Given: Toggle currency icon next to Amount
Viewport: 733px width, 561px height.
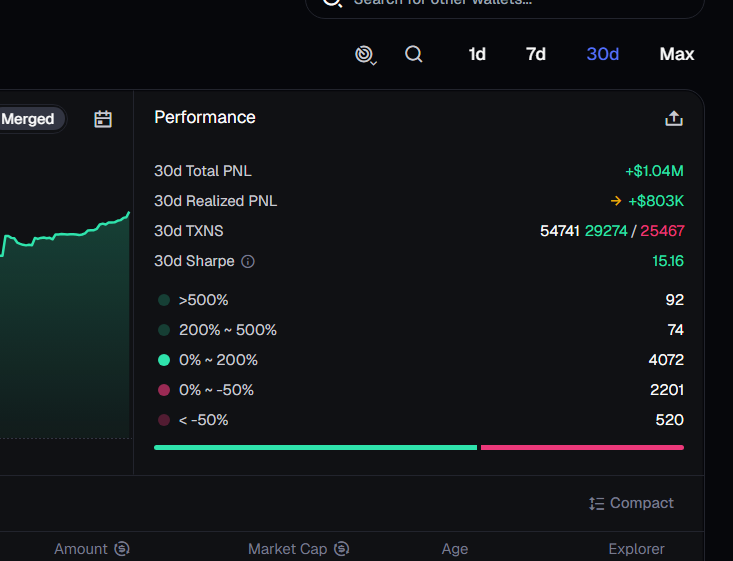Looking at the screenshot, I should pyautogui.click(x=122, y=549).
